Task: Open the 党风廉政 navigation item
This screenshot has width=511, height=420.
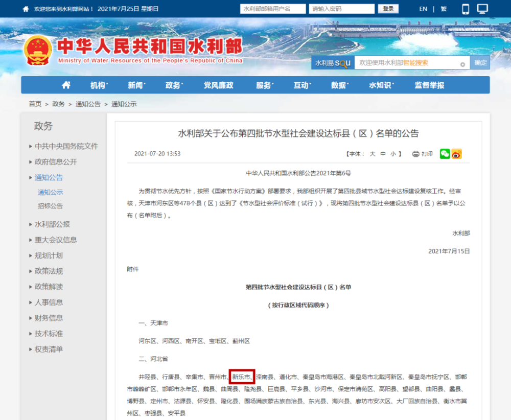Action: pos(218,85)
